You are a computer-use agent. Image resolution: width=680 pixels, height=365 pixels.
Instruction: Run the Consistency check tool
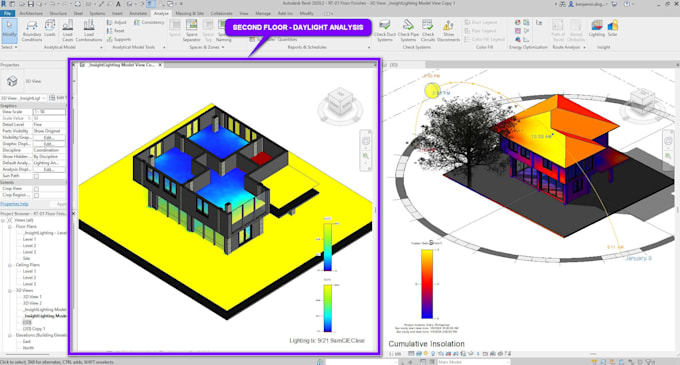click(149, 22)
